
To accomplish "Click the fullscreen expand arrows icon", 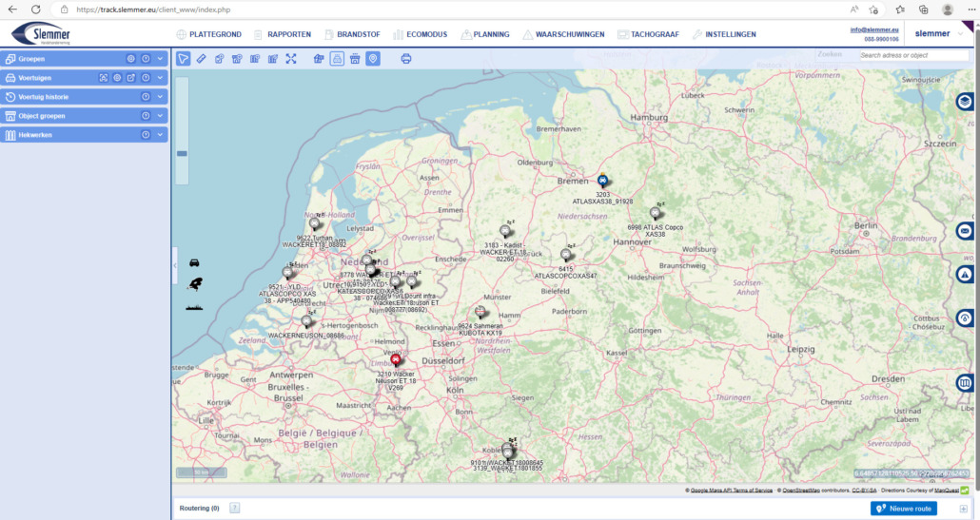I will pos(291,59).
